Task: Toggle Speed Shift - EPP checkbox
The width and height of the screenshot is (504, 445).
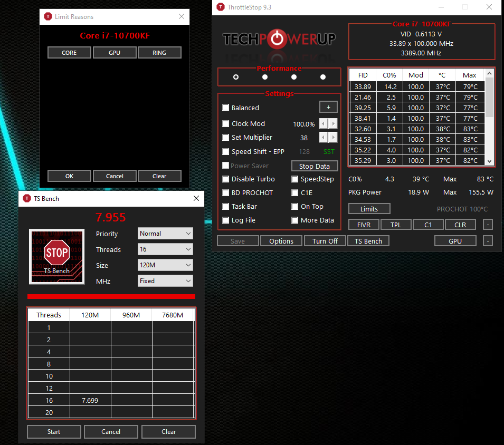Action: [226, 151]
